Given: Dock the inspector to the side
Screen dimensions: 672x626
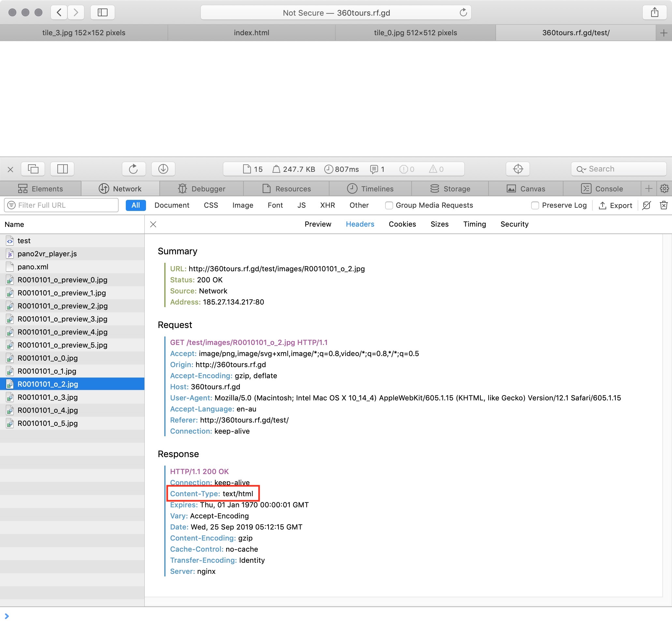Looking at the screenshot, I should (x=62, y=169).
